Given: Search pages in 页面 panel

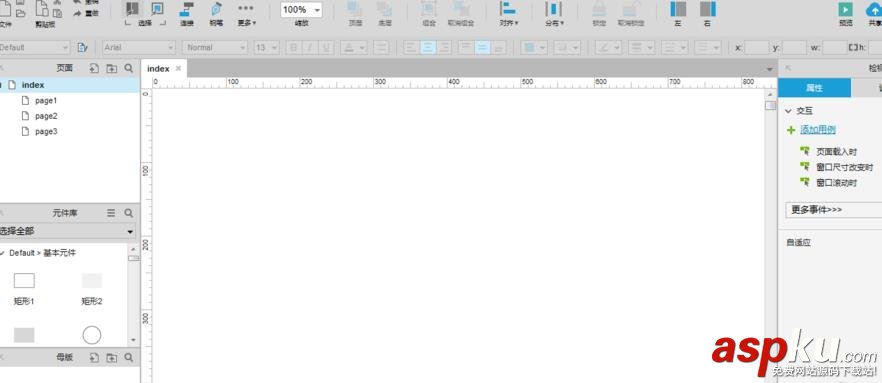Looking at the screenshot, I should point(129,68).
